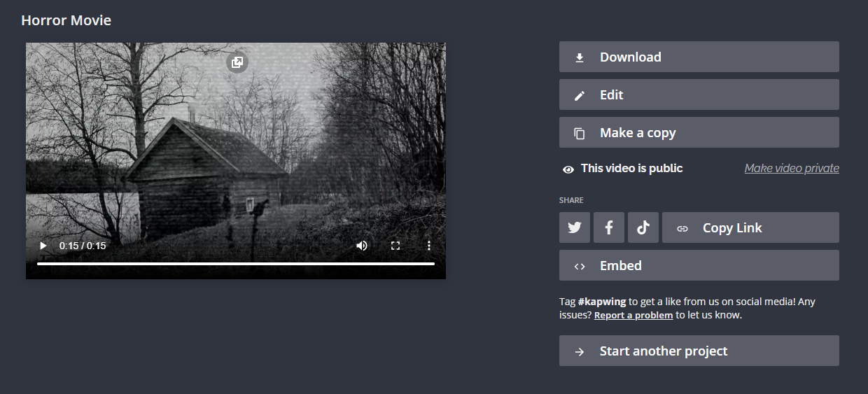Click the video progress bar

(x=235, y=264)
